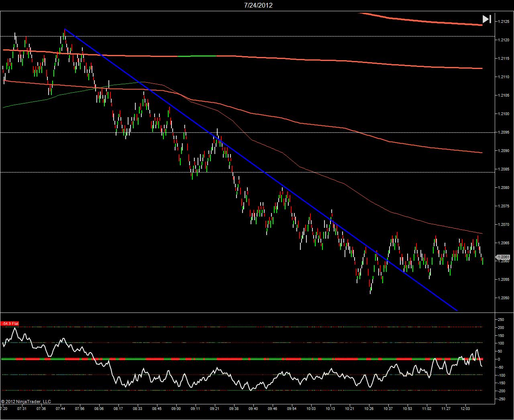Image resolution: width=514 pixels, height=420 pixels.
Task: Click the 07:36 time axis label
Action: [41, 408]
